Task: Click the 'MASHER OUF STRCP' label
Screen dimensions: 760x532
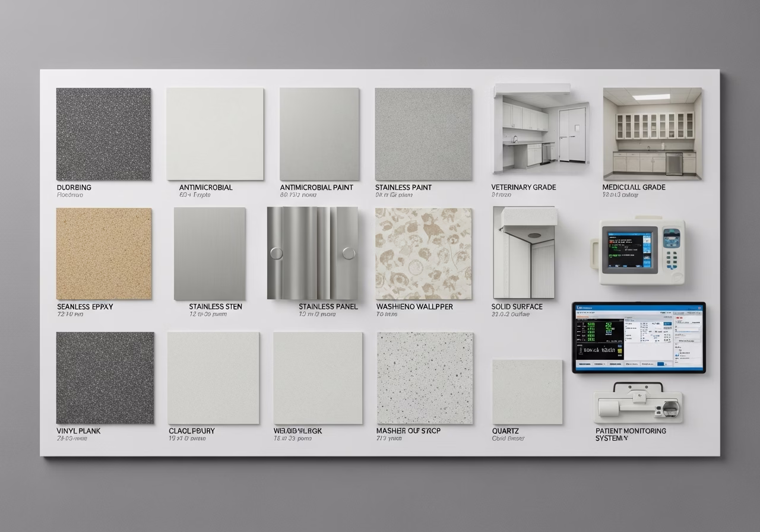Action: (408, 430)
